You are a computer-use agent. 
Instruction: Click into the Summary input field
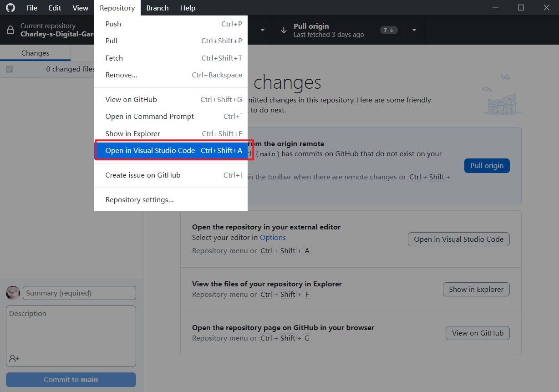[79, 293]
